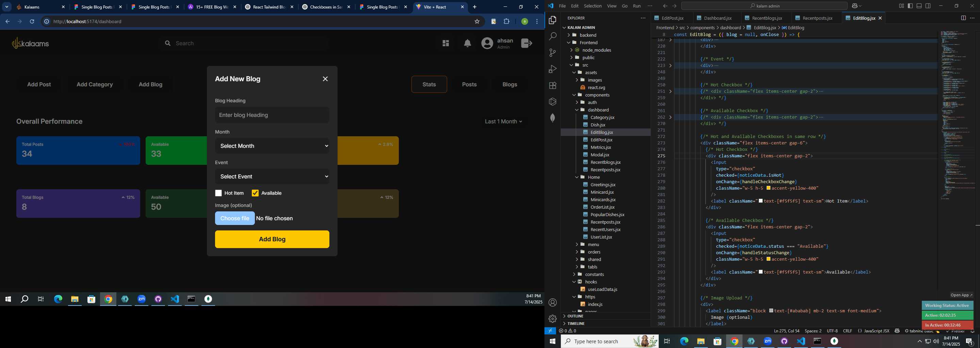The height and width of the screenshot is (348, 980).
Task: Open Chrome extensions puzzle icon
Action: [506, 22]
